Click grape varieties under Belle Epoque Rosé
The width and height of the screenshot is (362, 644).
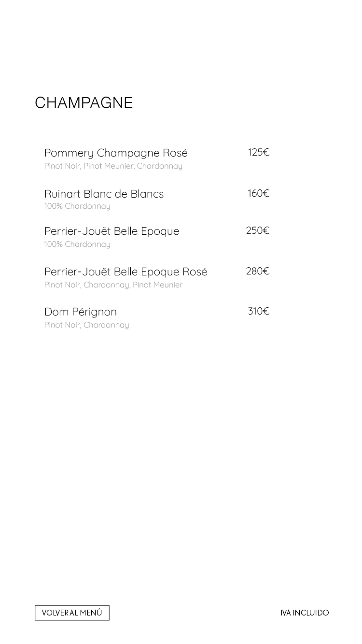(113, 285)
